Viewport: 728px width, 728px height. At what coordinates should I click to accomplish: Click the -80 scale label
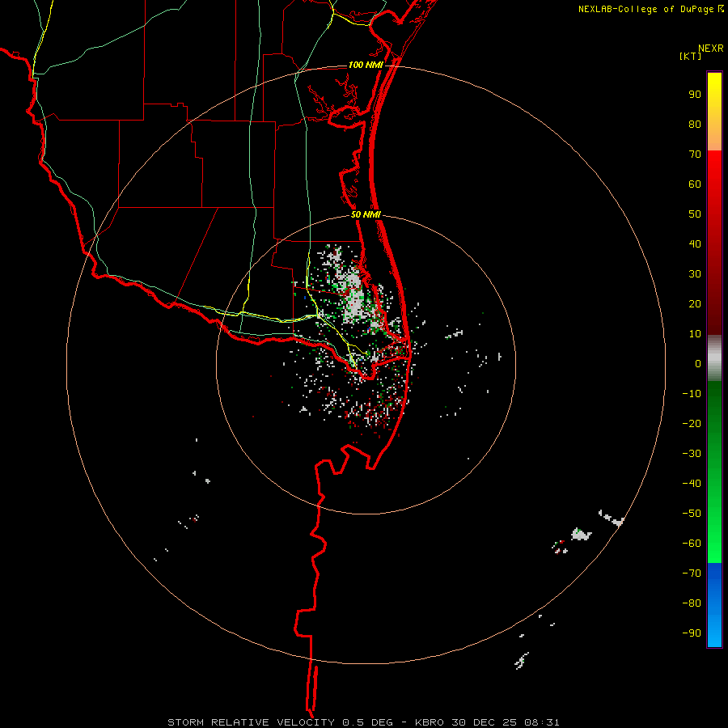click(x=692, y=603)
